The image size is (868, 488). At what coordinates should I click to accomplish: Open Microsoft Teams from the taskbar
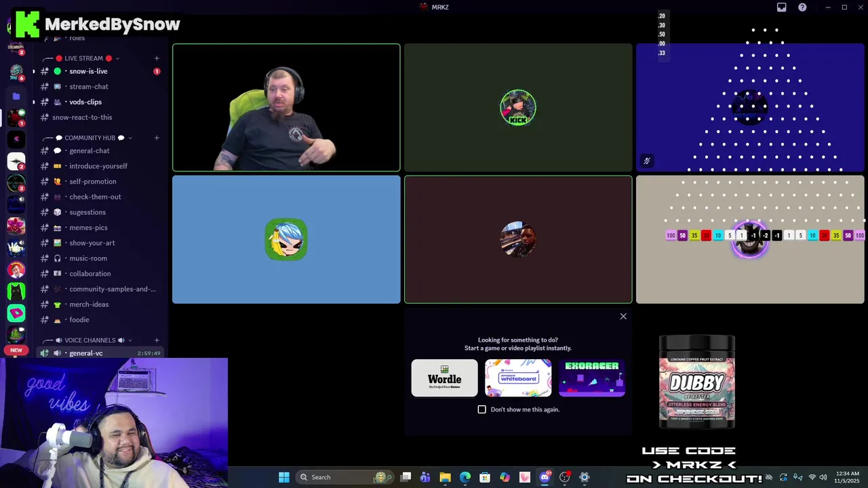(425, 477)
